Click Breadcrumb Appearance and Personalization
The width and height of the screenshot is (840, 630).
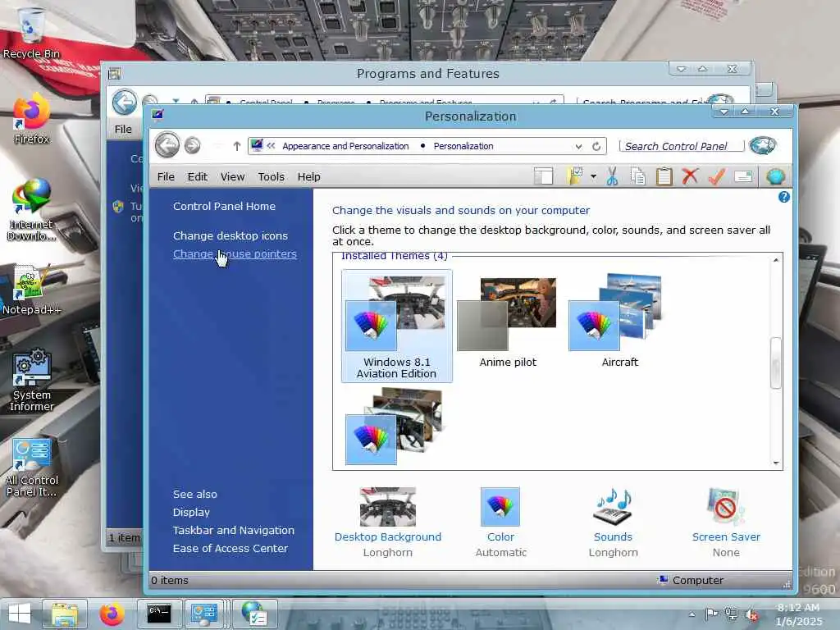(x=345, y=146)
